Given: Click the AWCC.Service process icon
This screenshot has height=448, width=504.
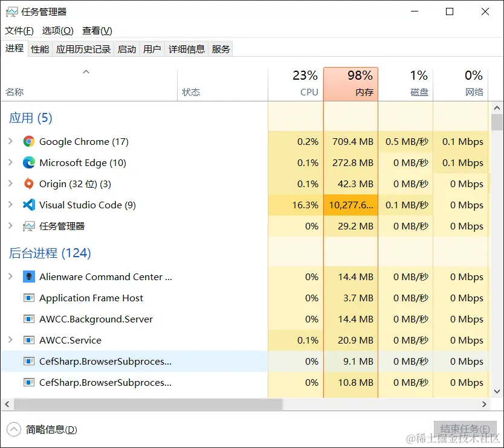Looking at the screenshot, I should tap(29, 340).
